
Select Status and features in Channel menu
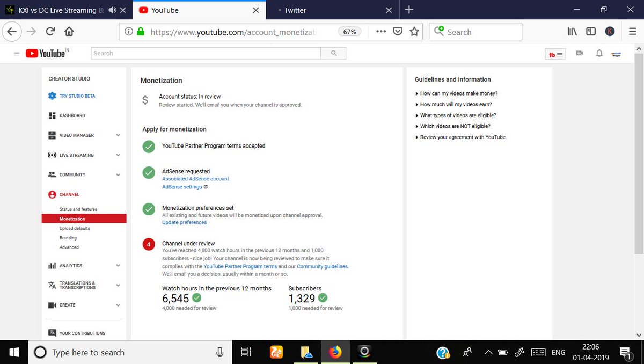[x=78, y=209]
